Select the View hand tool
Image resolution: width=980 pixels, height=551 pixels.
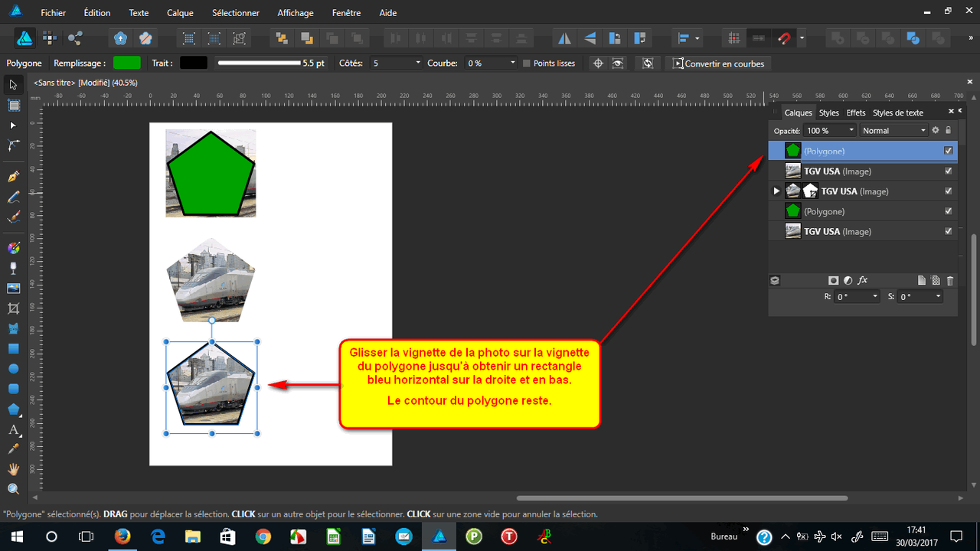coord(13,469)
